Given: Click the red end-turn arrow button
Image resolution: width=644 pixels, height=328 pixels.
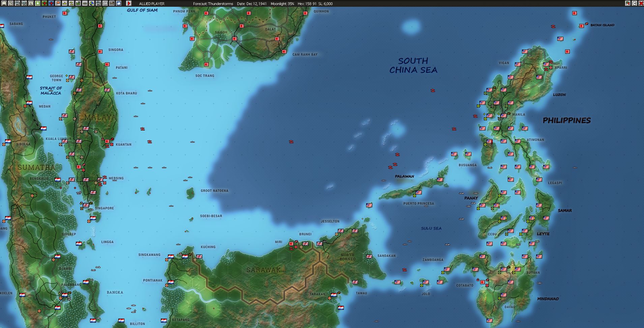Looking at the screenshot, I should pyautogui.click(x=129, y=3).
